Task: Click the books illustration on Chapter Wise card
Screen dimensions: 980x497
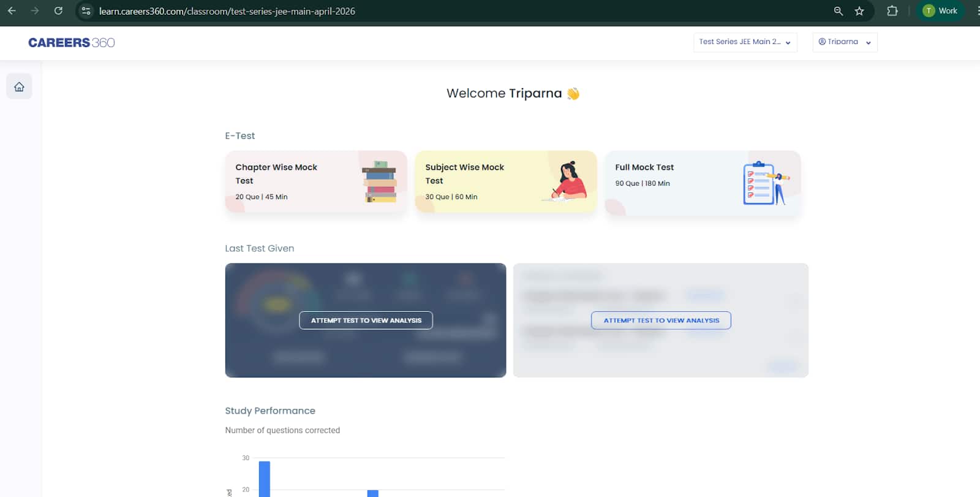Action: click(x=380, y=182)
